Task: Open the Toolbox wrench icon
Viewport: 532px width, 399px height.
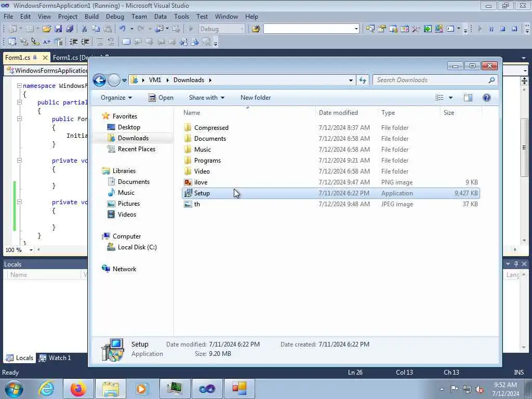Action: click(x=416, y=29)
